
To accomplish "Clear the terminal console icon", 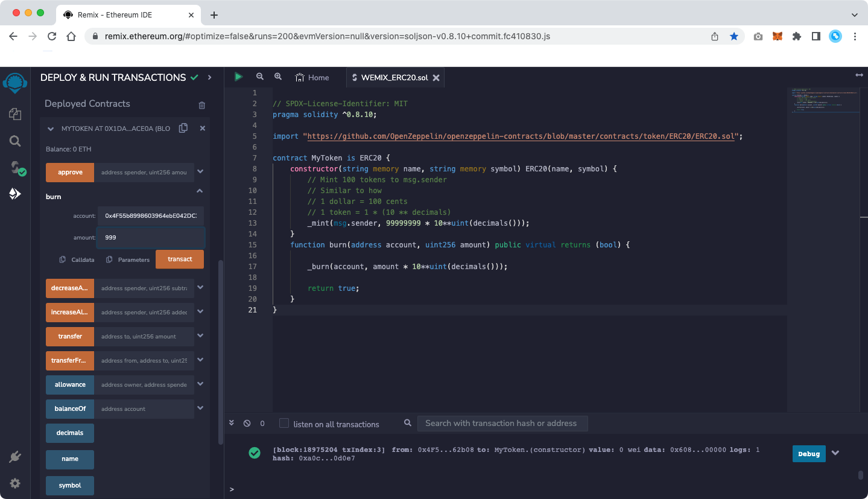I will pos(247,424).
